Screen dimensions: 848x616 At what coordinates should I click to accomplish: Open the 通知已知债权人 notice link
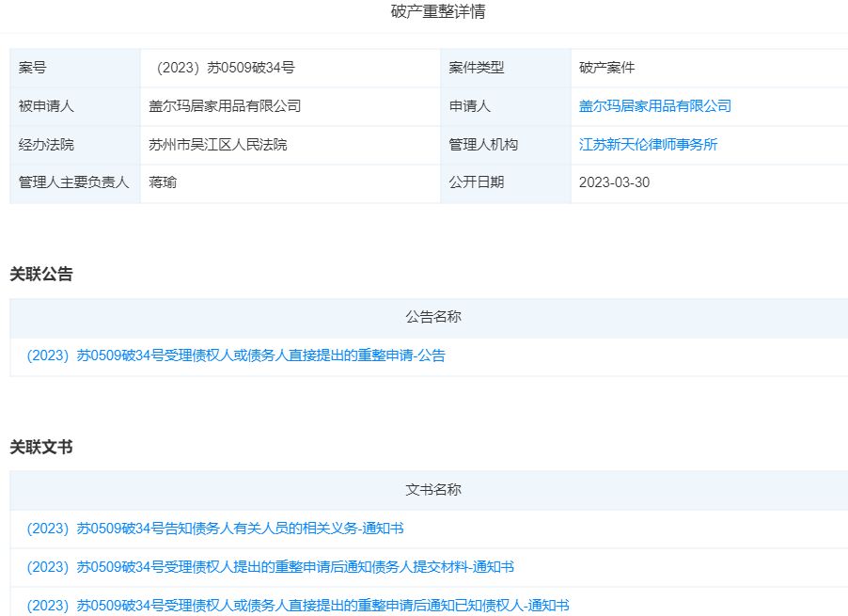(x=297, y=605)
